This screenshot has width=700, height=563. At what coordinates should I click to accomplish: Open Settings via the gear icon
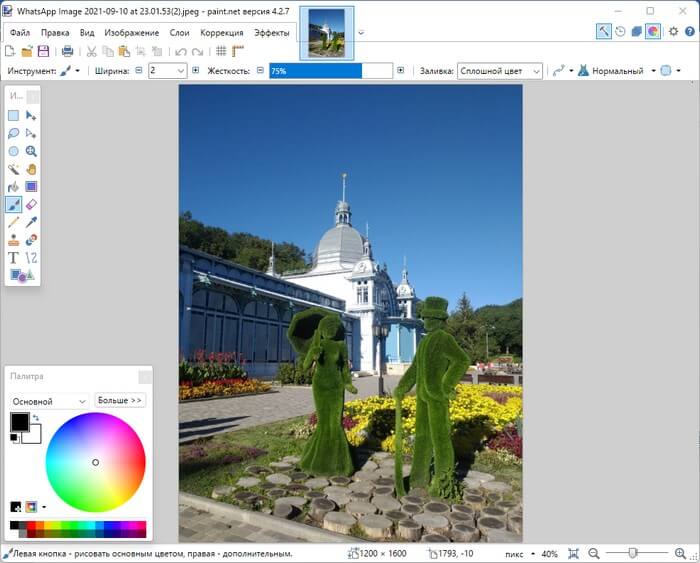pos(673,31)
